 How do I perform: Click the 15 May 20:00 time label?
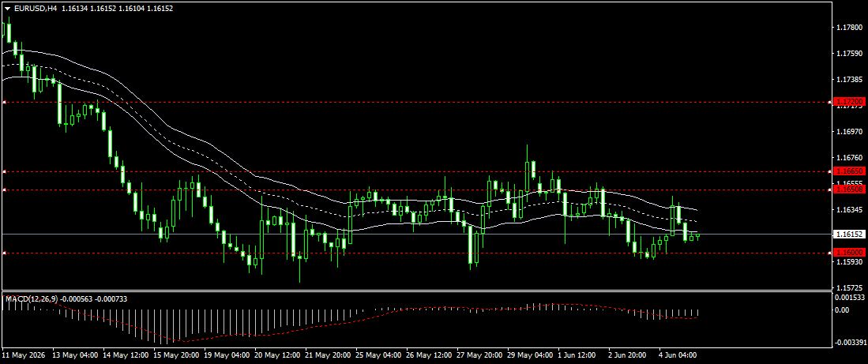[176, 354]
